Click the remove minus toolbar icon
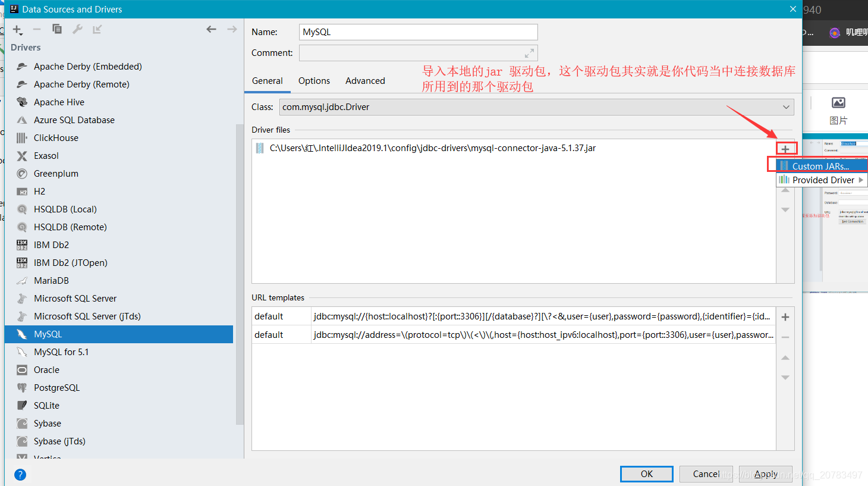 37,29
